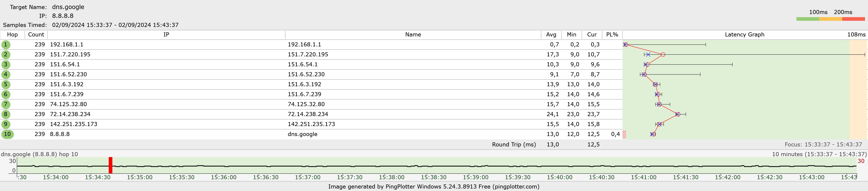Select the hop 2 green circle icon
The width and height of the screenshot is (868, 191).
6,55
